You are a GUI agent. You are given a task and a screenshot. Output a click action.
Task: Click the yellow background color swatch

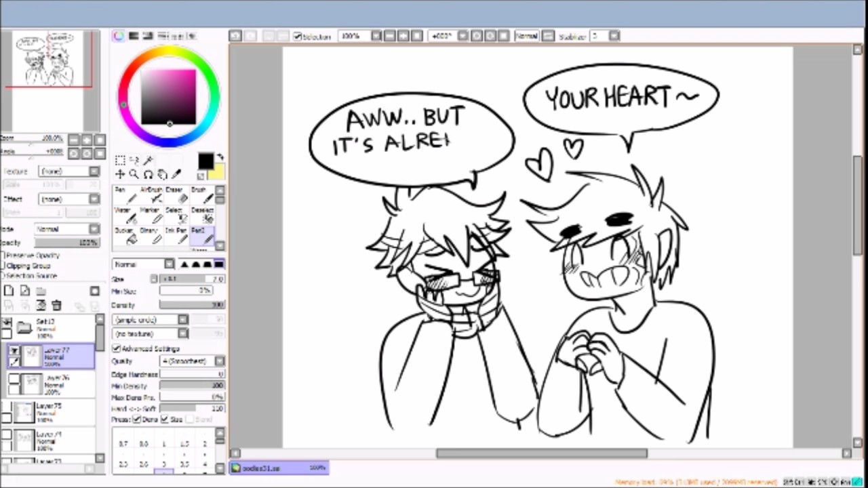tap(217, 171)
